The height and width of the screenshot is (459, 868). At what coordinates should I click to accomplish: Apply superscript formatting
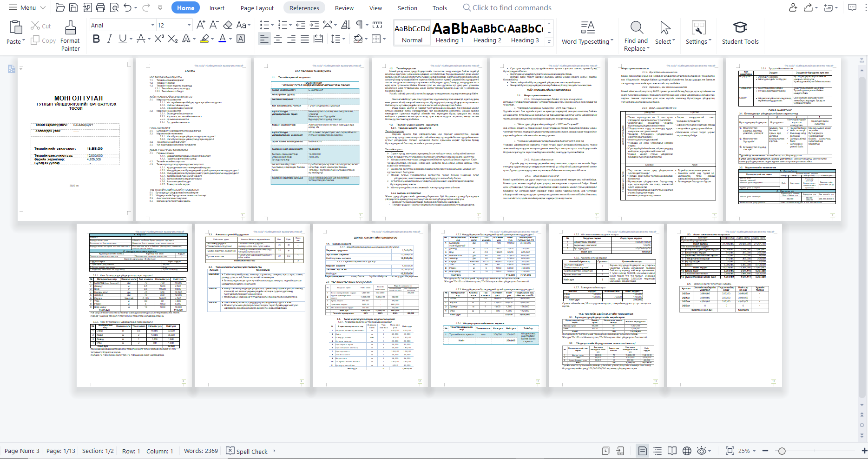[159, 39]
